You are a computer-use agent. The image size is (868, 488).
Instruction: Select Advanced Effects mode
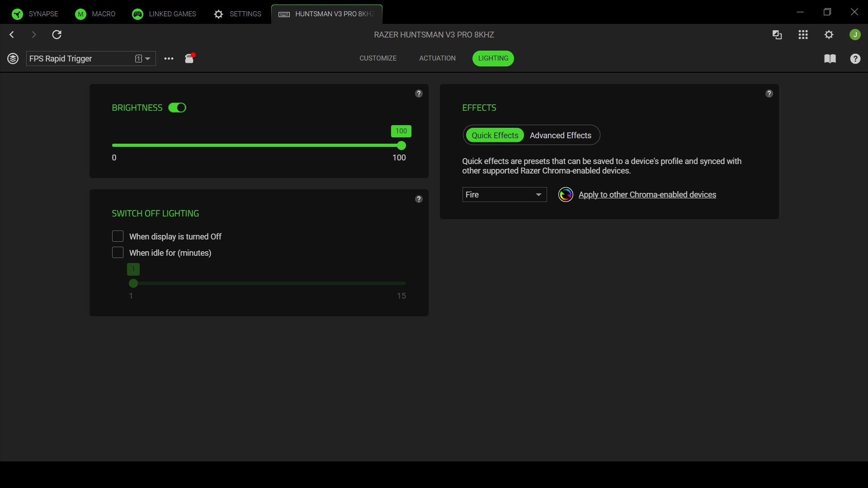pyautogui.click(x=560, y=135)
